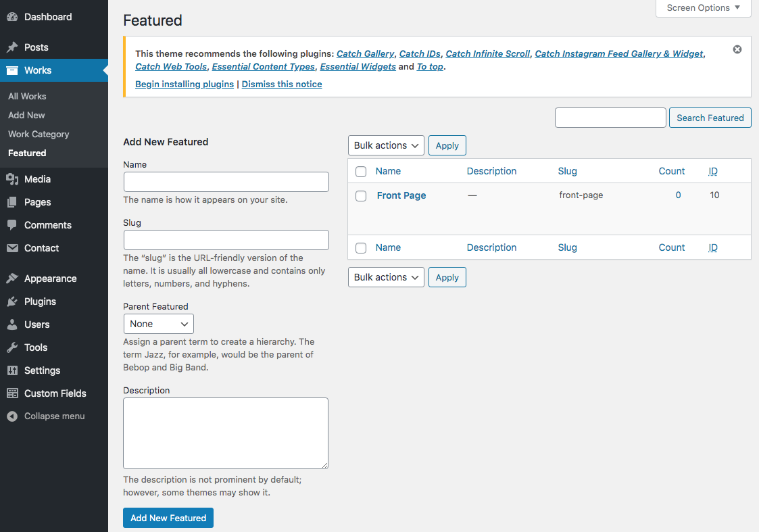Viewport: 759px width, 532px height.
Task: Focus the Slug input field
Action: pos(226,239)
